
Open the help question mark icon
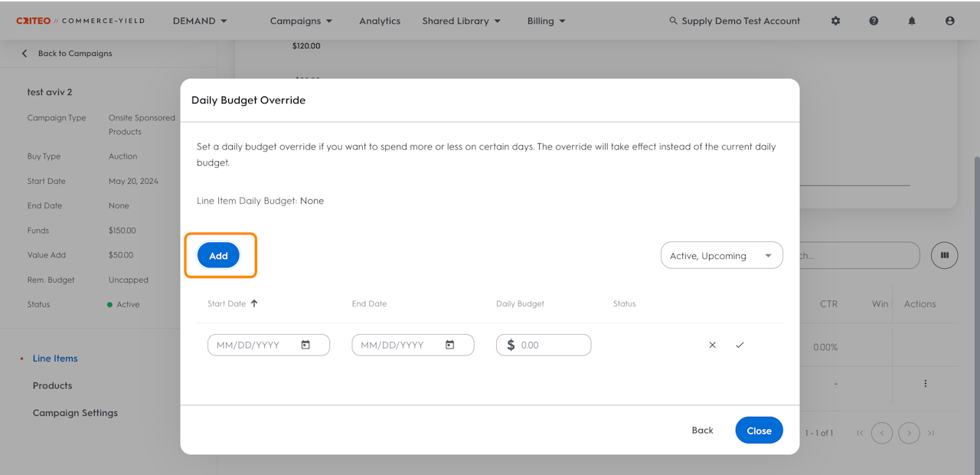click(874, 21)
